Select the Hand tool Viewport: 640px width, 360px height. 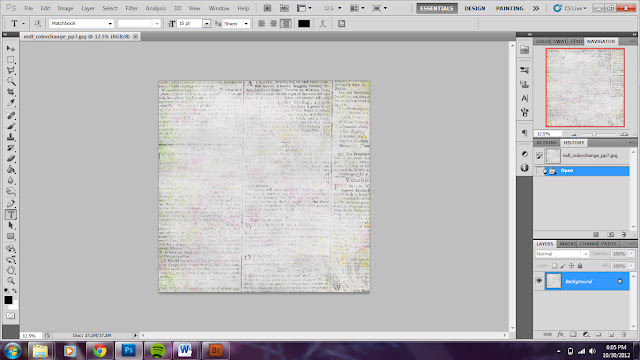(x=11, y=270)
